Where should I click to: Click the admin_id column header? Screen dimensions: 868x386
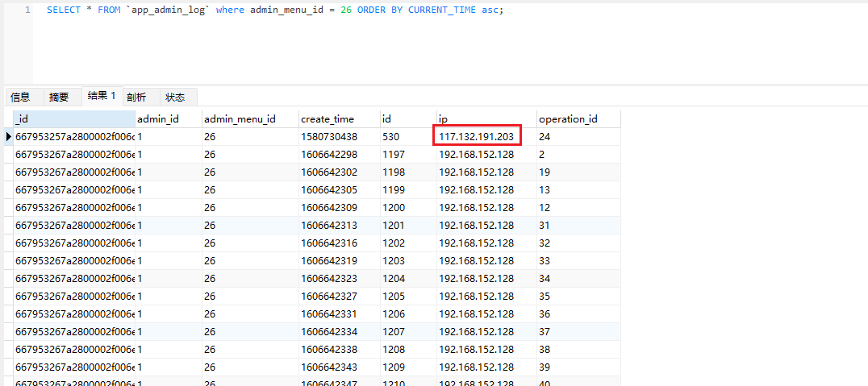pos(169,119)
